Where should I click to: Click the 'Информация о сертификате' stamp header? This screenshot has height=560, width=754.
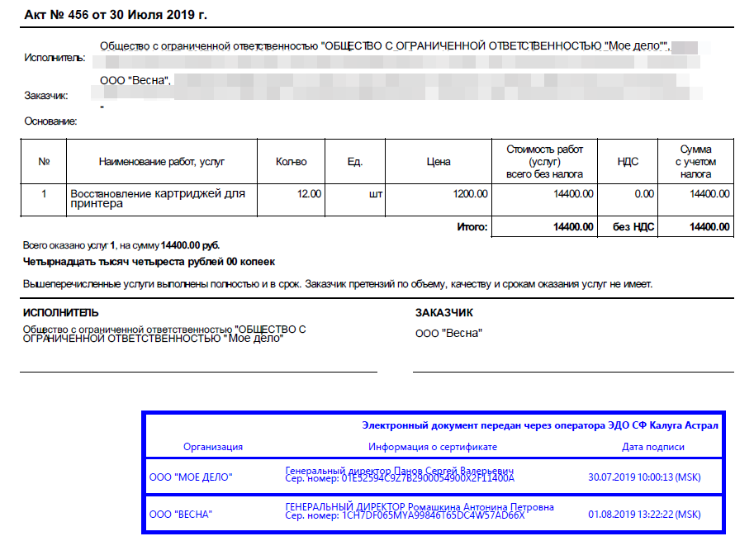432,447
